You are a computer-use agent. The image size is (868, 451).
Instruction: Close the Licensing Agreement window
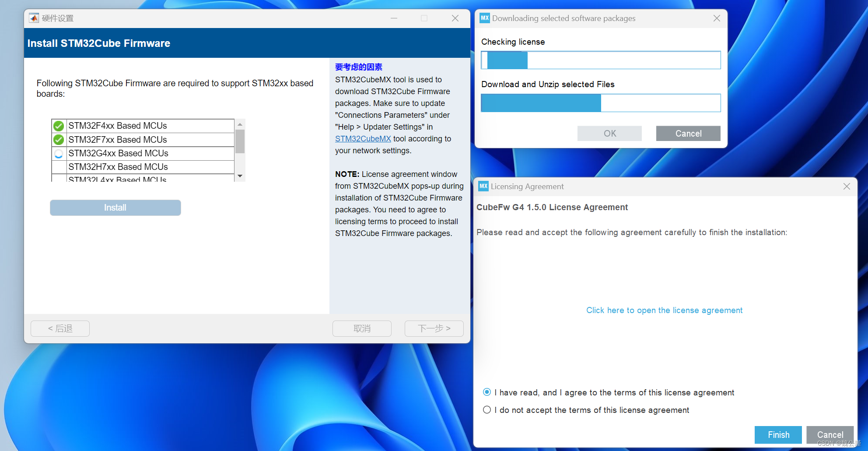tap(847, 187)
